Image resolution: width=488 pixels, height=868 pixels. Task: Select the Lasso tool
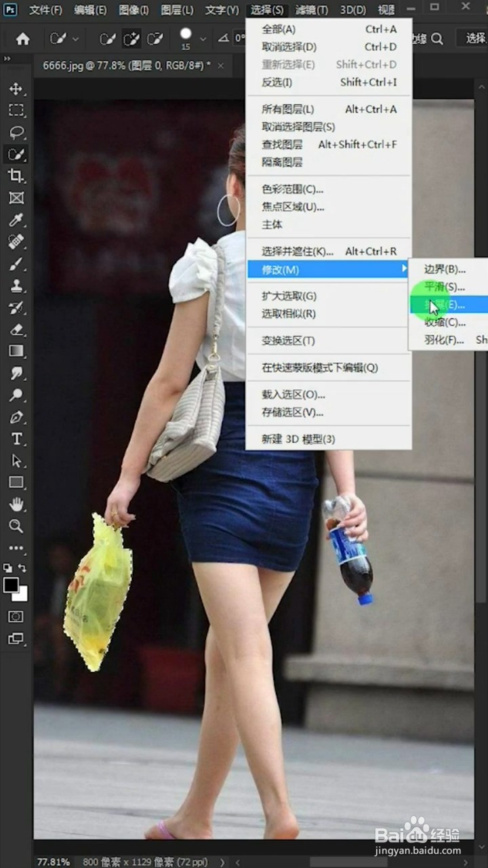pos(16,132)
